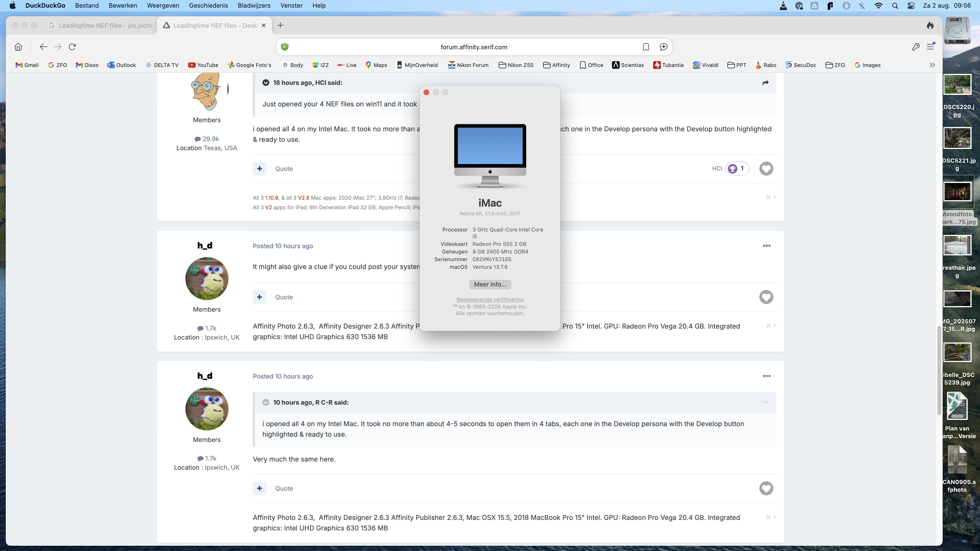The image size is (980, 551).
Task: Go to R C-R's quoted post arrow
Action: point(765,403)
